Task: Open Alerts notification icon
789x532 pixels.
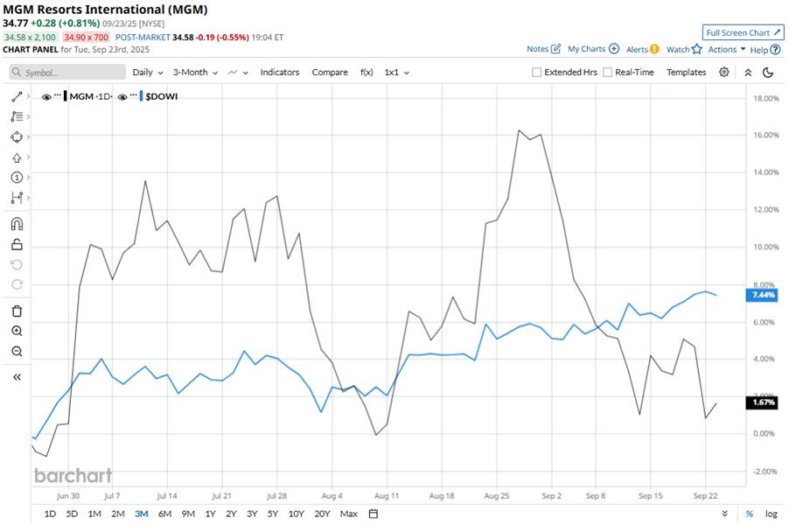Action: tap(654, 49)
